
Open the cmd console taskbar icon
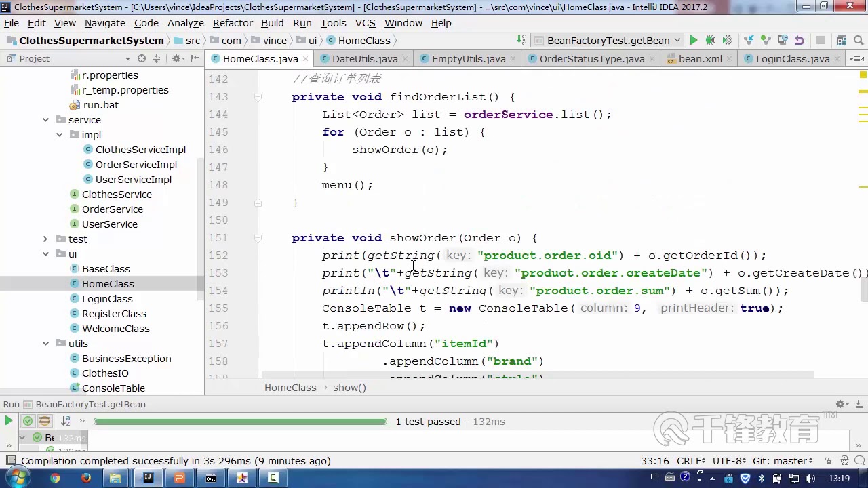(211, 478)
